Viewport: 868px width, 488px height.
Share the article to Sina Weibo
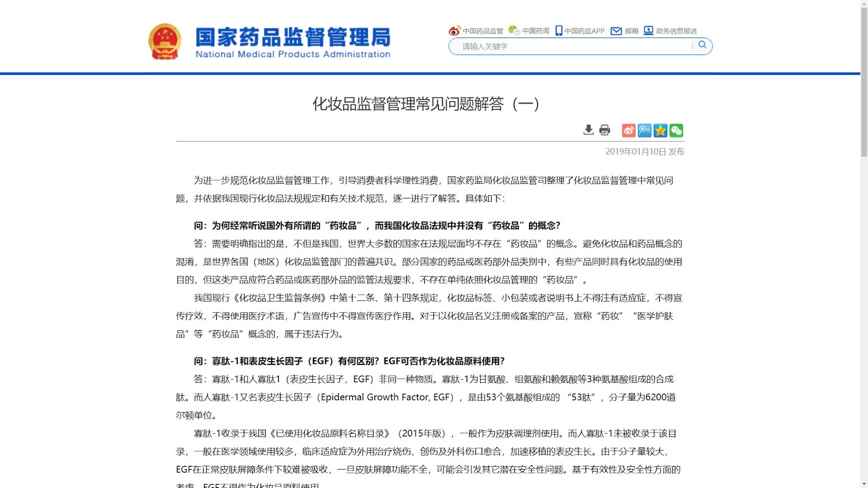click(x=628, y=131)
